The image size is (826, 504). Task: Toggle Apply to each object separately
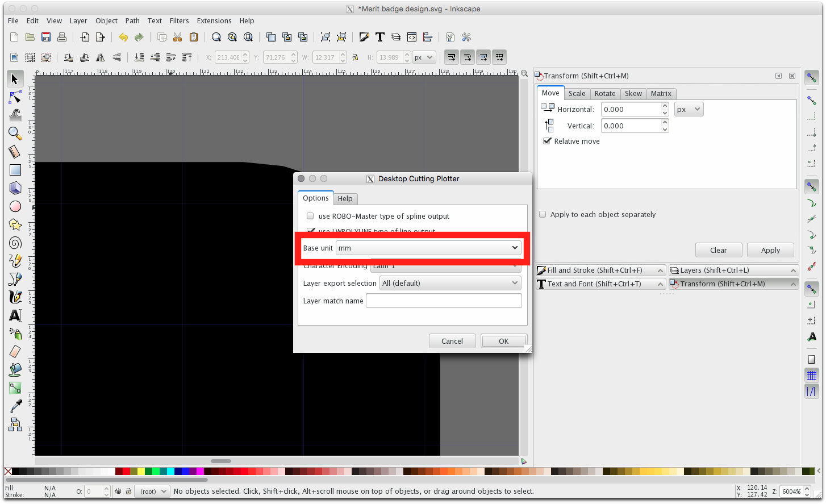click(x=543, y=214)
